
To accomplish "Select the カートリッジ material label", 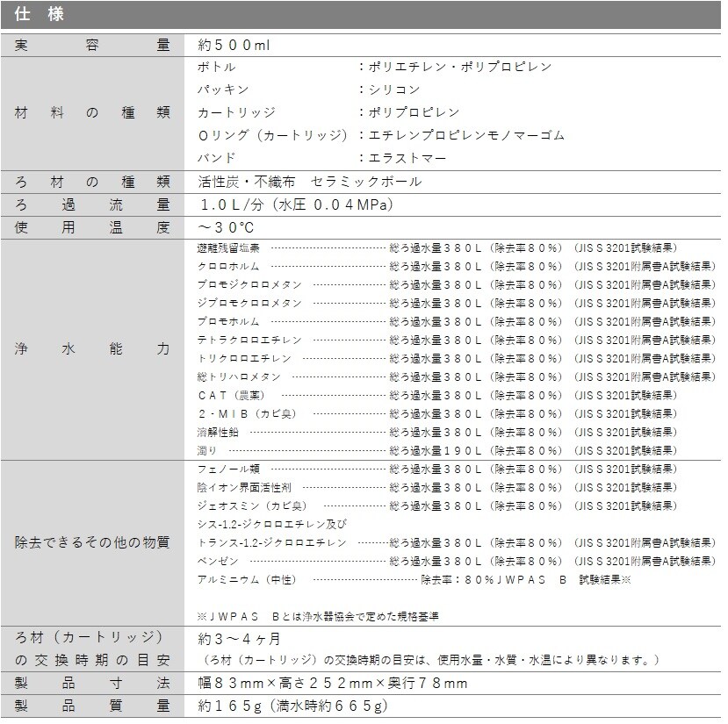I will pos(236,112).
